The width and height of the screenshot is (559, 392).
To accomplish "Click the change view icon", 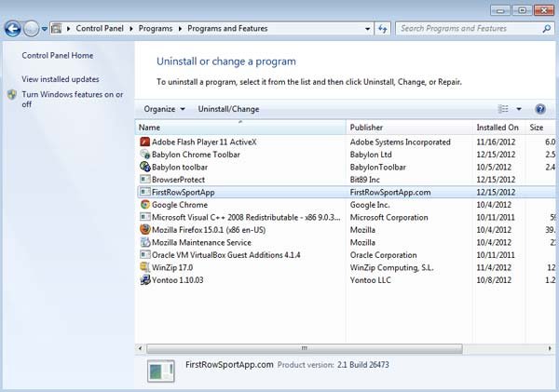I will [x=503, y=109].
